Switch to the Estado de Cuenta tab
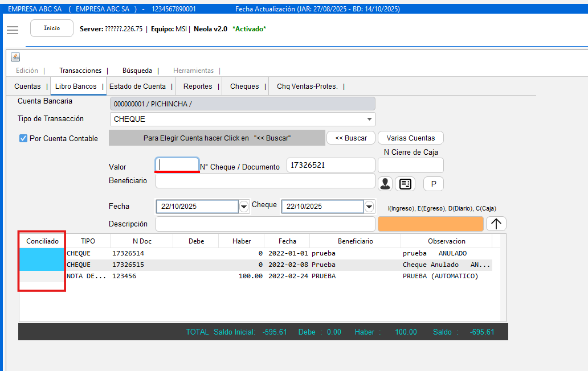Image resolution: width=588 pixels, height=371 pixels. (x=137, y=86)
